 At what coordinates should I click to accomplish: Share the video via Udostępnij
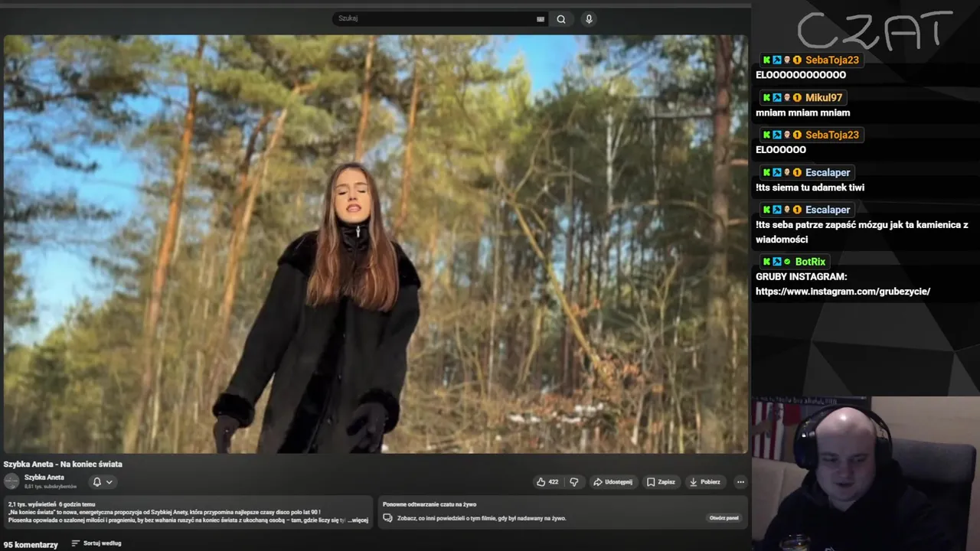pyautogui.click(x=612, y=482)
